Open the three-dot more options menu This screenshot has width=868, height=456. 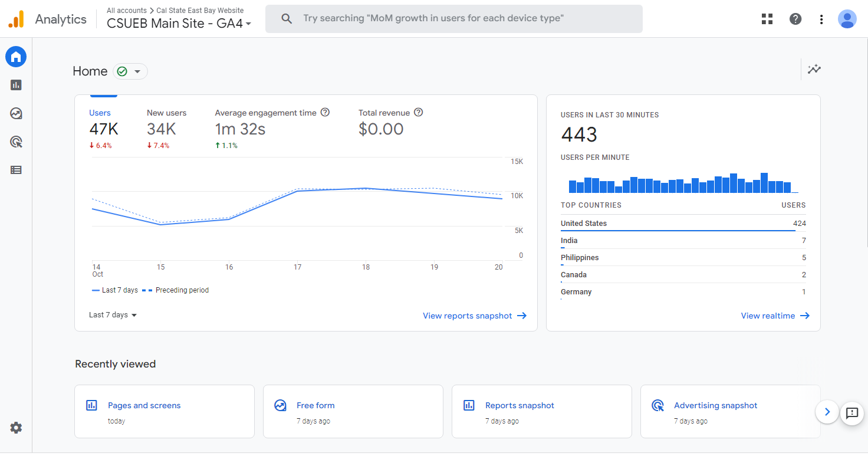pos(821,19)
